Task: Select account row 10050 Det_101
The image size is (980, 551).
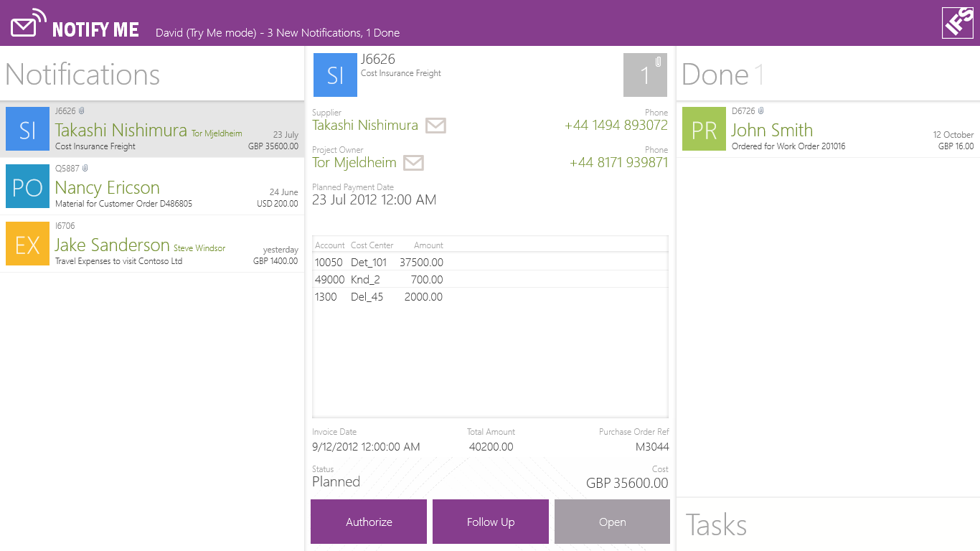Action: [x=379, y=263]
